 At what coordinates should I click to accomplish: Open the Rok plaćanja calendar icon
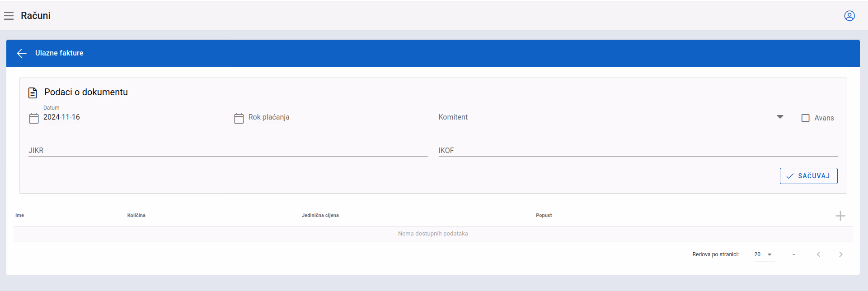click(x=239, y=118)
